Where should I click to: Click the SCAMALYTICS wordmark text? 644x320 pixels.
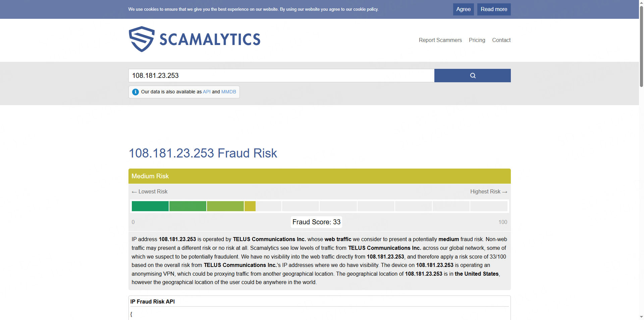click(x=210, y=40)
